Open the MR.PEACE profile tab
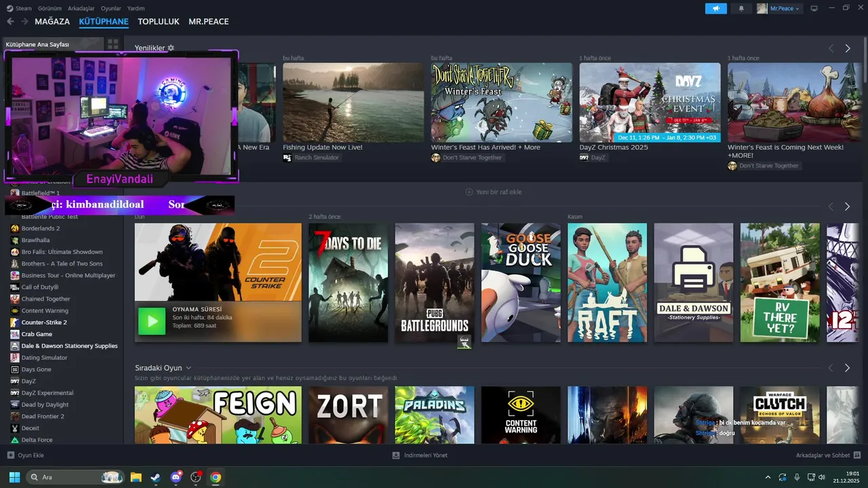 pos(209,22)
